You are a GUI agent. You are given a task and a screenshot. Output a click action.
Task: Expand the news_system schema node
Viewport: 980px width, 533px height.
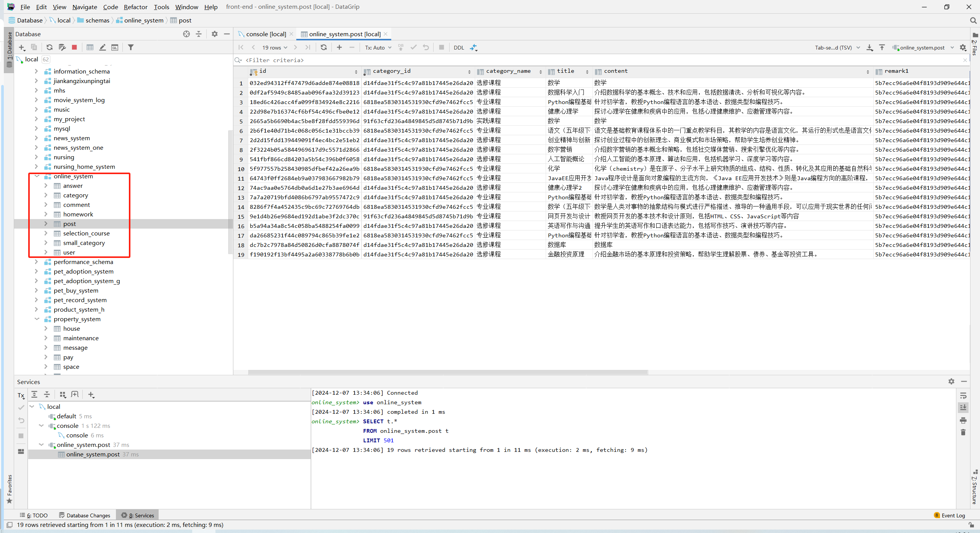pos(36,138)
